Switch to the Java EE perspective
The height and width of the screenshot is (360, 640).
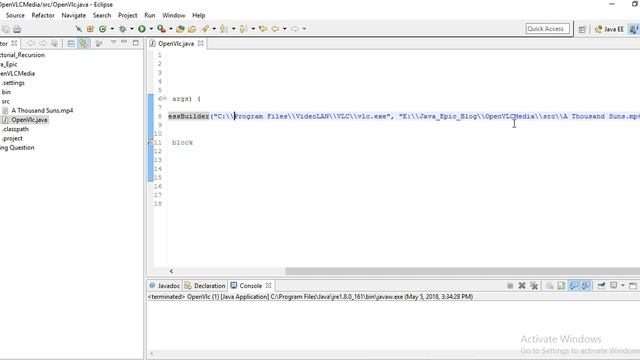coord(609,29)
